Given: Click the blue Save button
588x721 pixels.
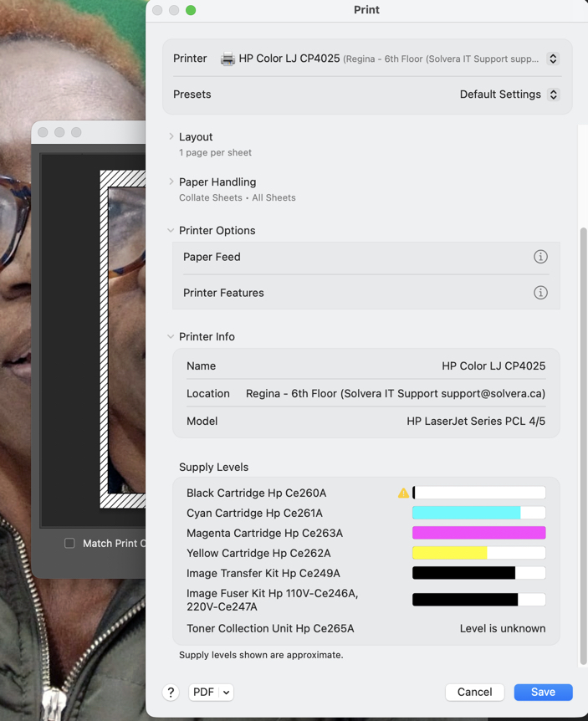Looking at the screenshot, I should (x=543, y=692).
